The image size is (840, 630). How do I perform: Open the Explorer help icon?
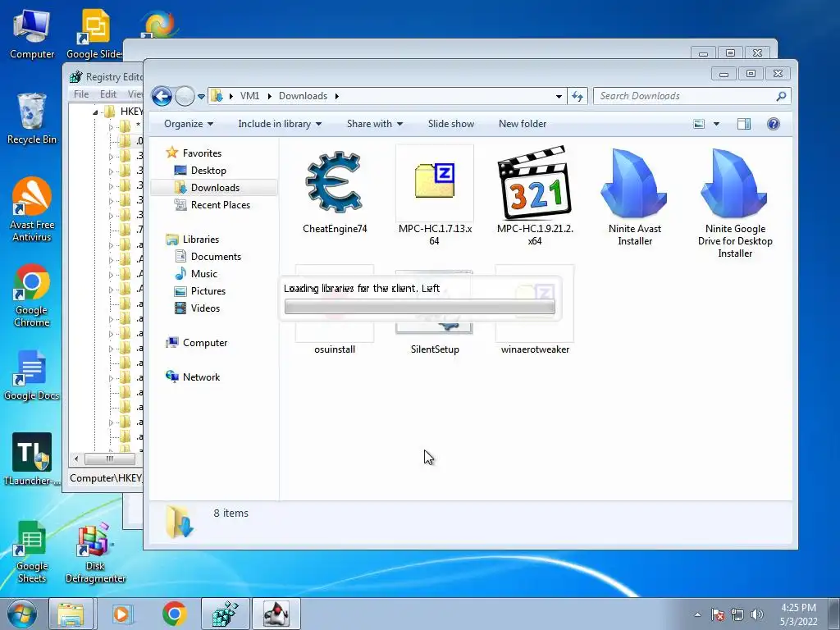point(773,125)
